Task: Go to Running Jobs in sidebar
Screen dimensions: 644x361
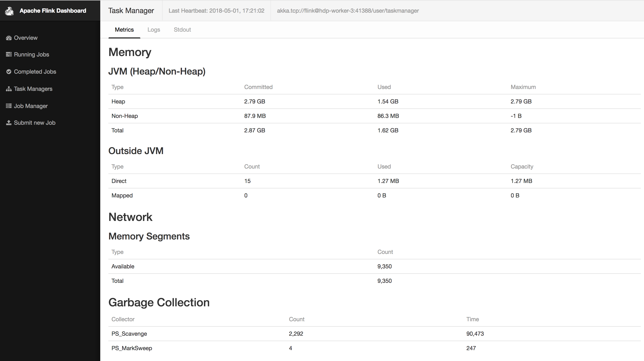Action: click(x=32, y=54)
